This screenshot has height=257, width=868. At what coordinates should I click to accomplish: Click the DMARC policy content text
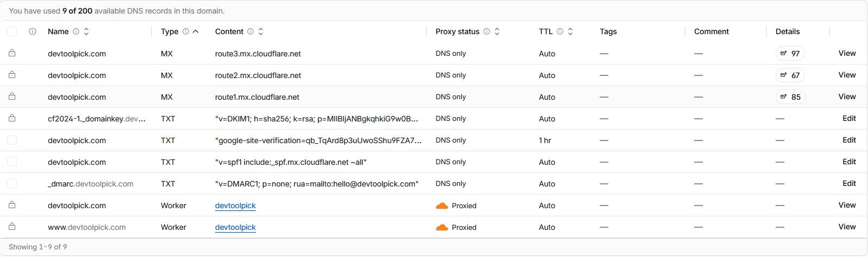point(317,184)
